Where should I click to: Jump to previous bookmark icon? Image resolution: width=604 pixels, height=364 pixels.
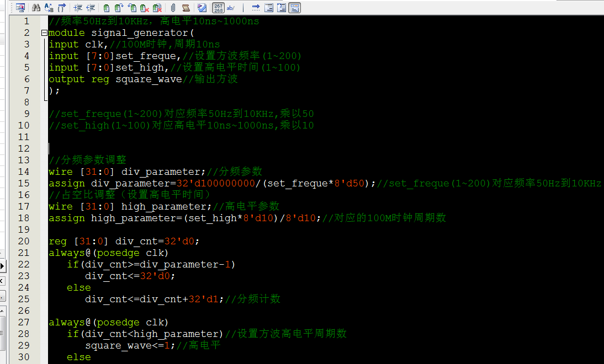click(132, 7)
